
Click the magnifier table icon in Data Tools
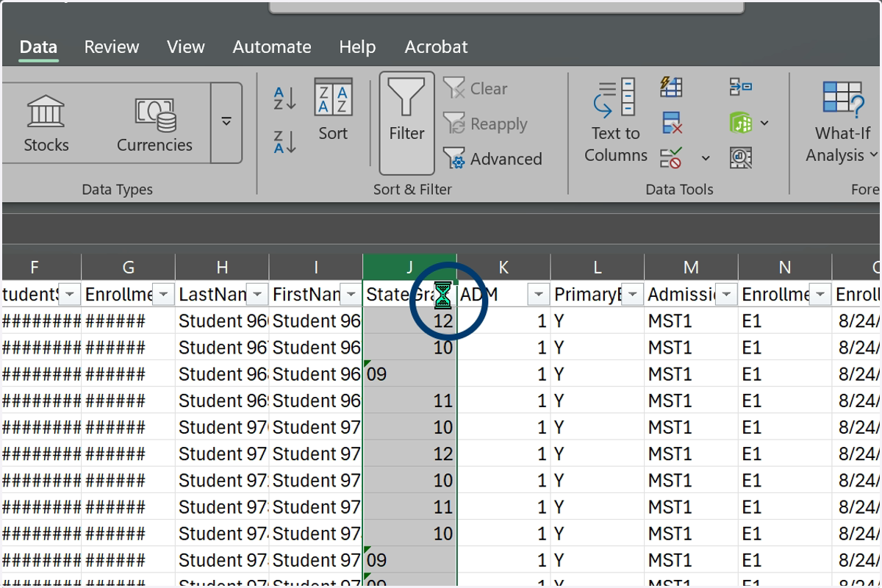(740, 157)
